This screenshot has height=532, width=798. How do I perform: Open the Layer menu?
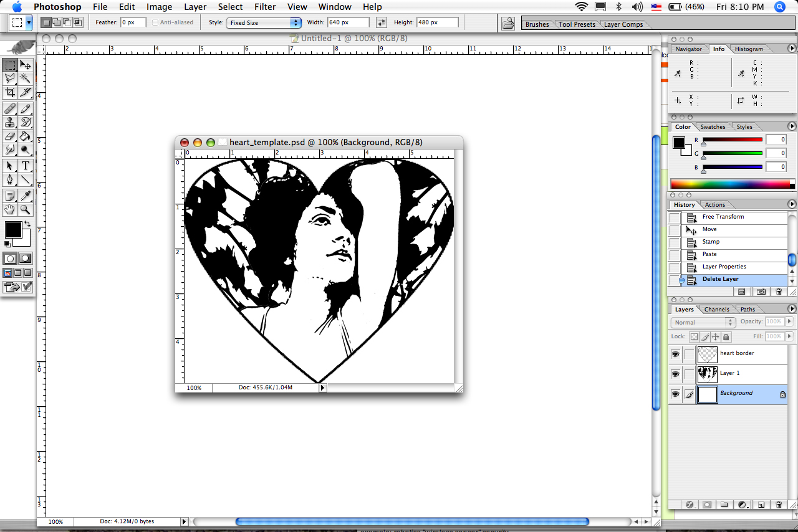(x=195, y=7)
